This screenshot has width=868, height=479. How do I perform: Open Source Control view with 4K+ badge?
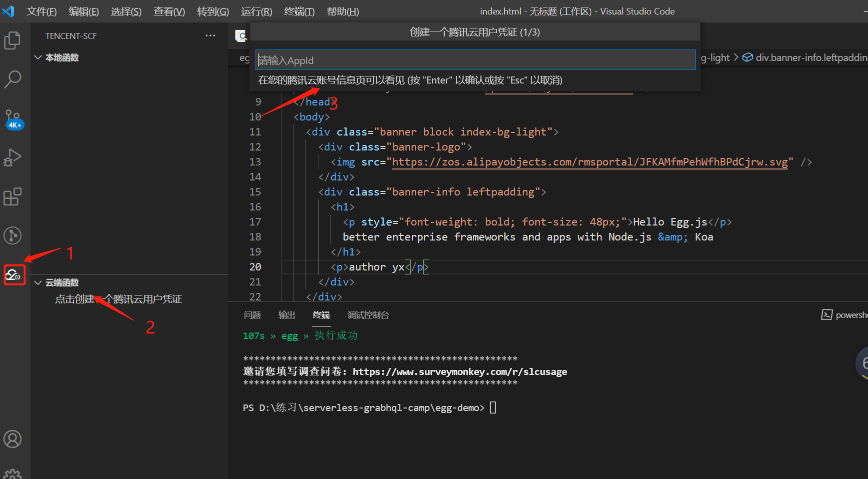point(13,119)
